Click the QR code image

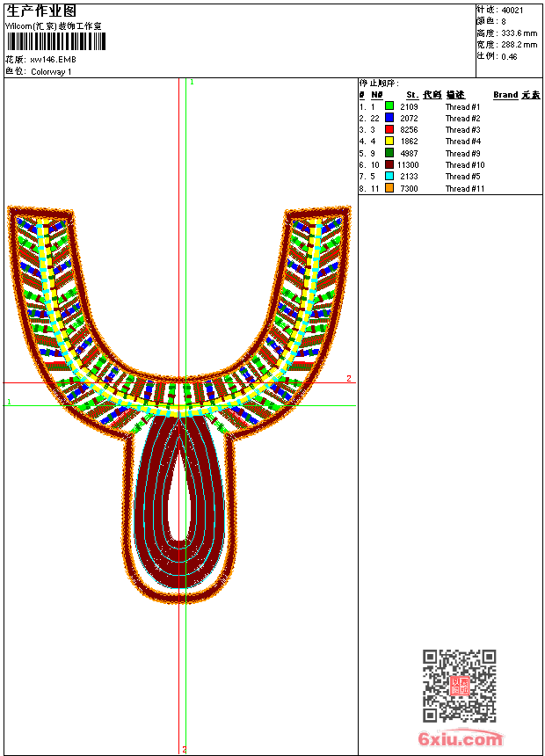pyautogui.click(x=459, y=686)
